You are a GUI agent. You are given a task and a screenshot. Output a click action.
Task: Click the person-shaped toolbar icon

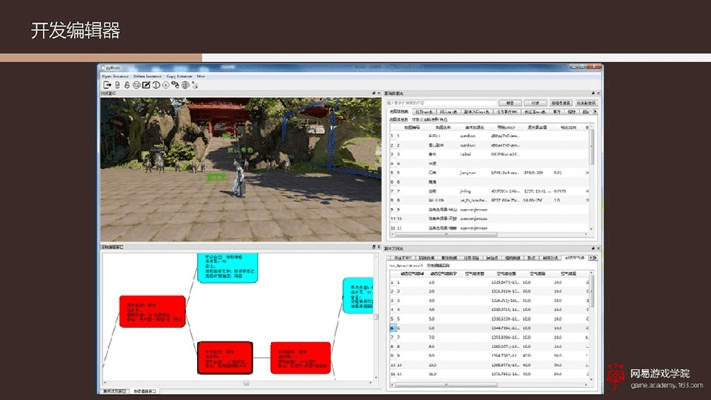pyautogui.click(x=127, y=85)
